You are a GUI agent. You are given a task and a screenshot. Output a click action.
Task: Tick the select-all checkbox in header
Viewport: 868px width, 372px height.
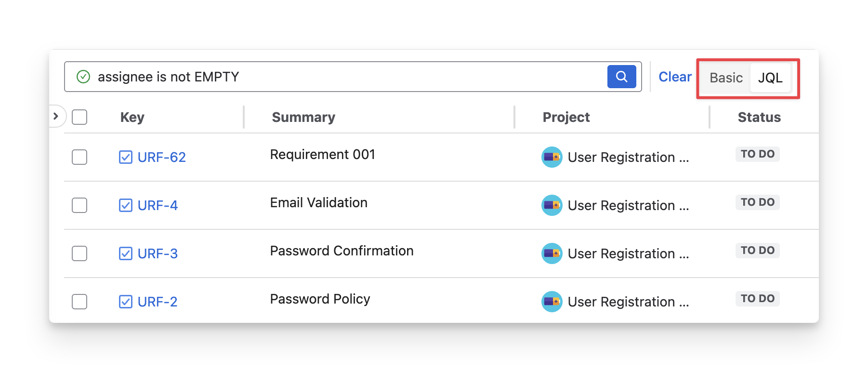tap(79, 117)
